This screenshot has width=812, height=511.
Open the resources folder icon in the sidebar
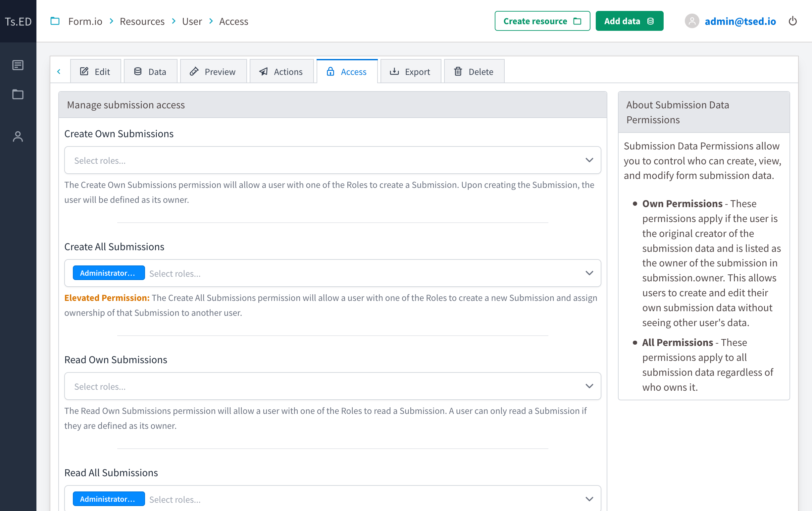point(18,94)
